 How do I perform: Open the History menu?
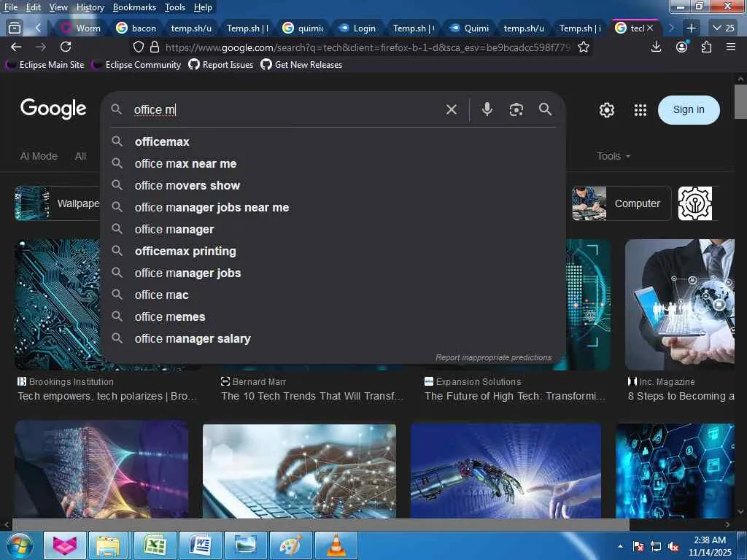point(90,7)
